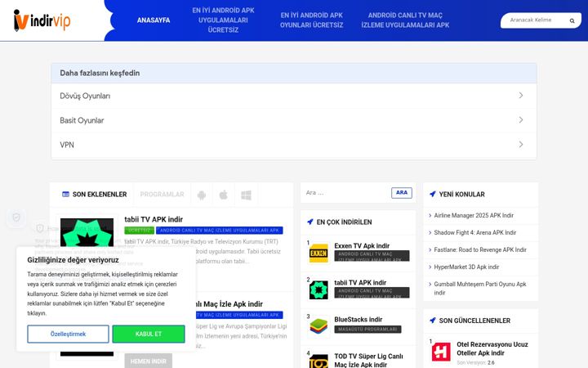Viewport: 588px width, 368px height.
Task: Click the Ara sidebar search input
Action: pyautogui.click(x=347, y=193)
